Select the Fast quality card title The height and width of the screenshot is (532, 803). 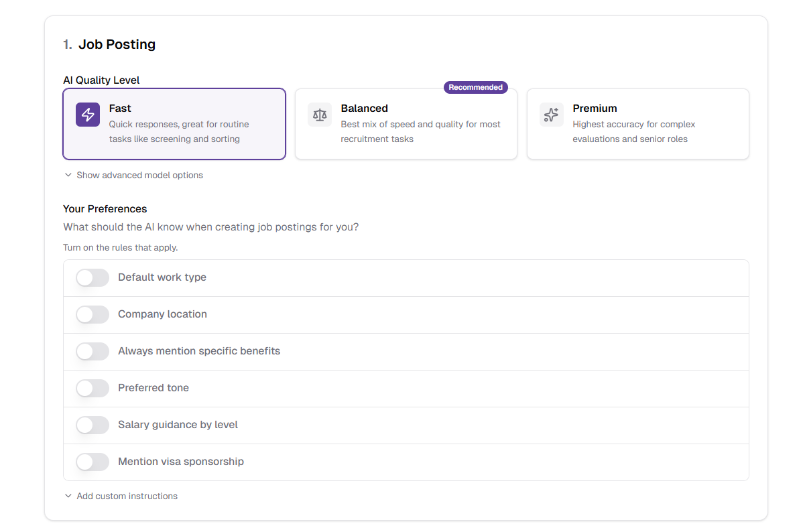point(120,109)
